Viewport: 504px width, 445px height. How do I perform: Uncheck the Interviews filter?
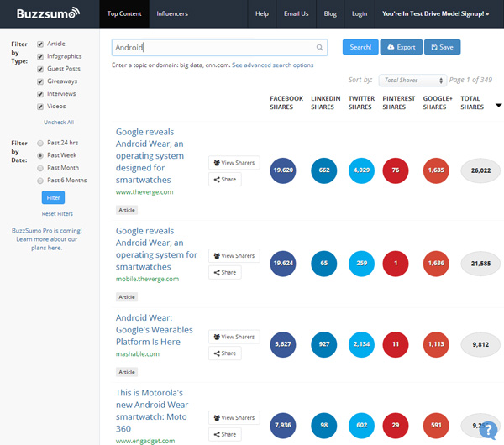[40, 94]
